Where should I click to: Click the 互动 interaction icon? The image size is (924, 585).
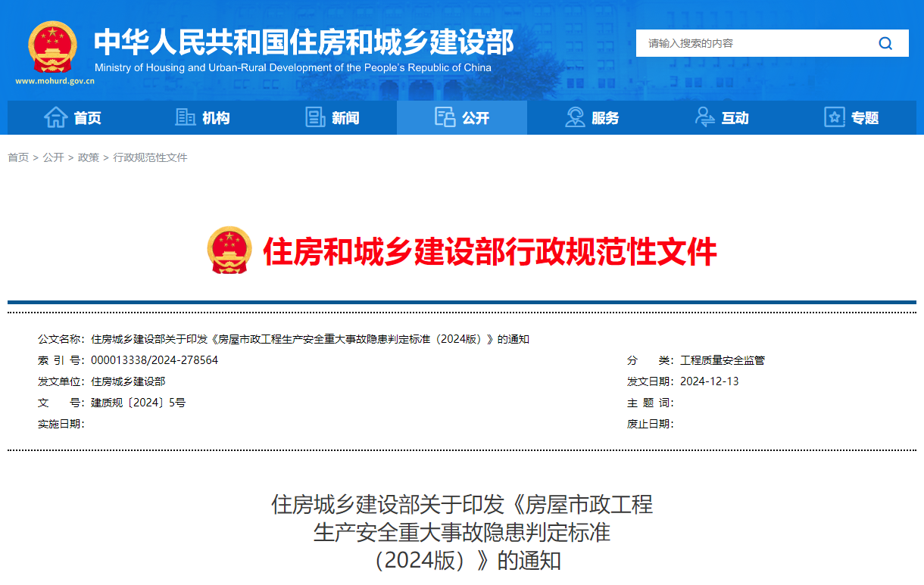tap(704, 117)
